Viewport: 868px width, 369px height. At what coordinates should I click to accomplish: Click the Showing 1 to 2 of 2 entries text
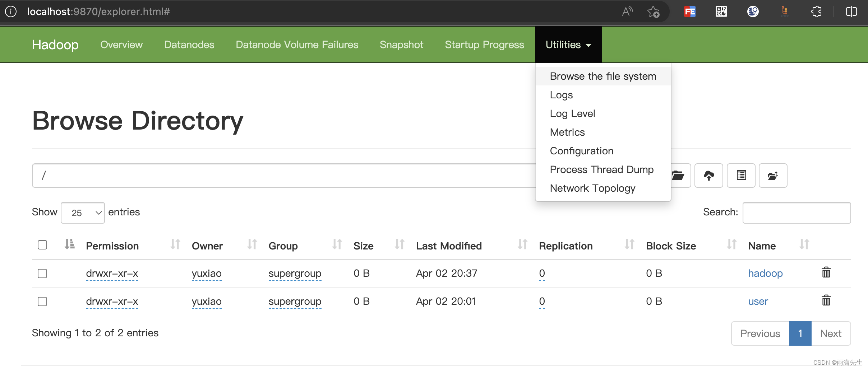[x=95, y=333]
